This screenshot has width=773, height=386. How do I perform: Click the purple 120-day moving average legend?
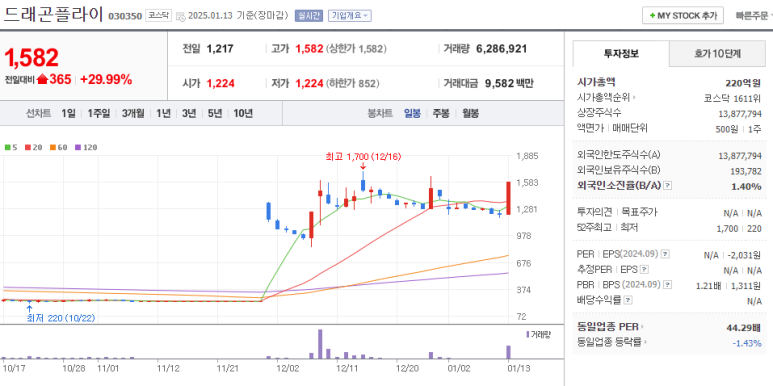[86, 147]
